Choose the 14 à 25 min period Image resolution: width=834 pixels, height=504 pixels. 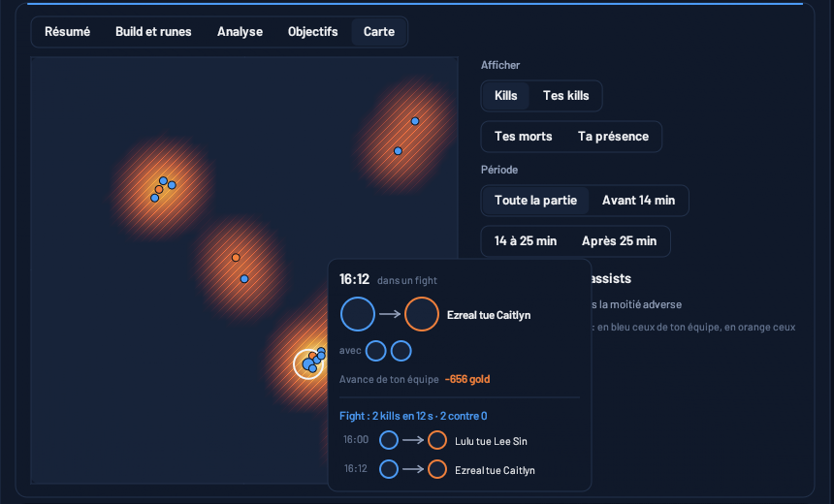pyautogui.click(x=526, y=241)
